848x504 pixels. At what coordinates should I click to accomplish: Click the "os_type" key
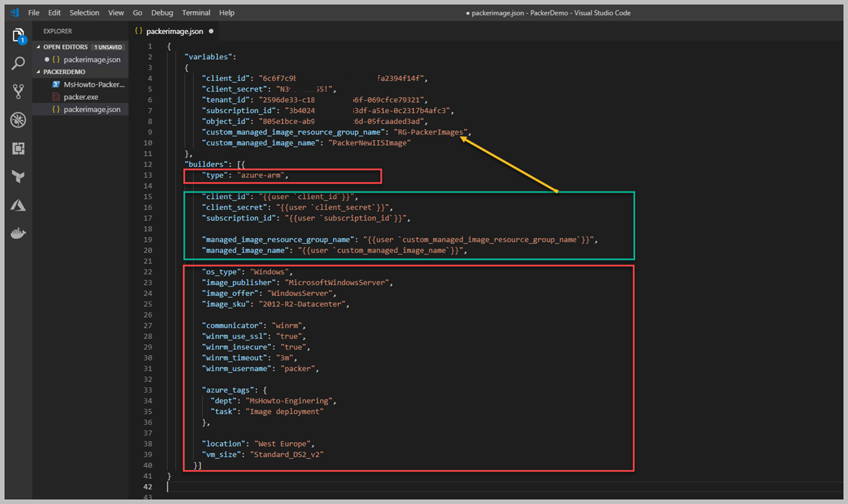(221, 272)
